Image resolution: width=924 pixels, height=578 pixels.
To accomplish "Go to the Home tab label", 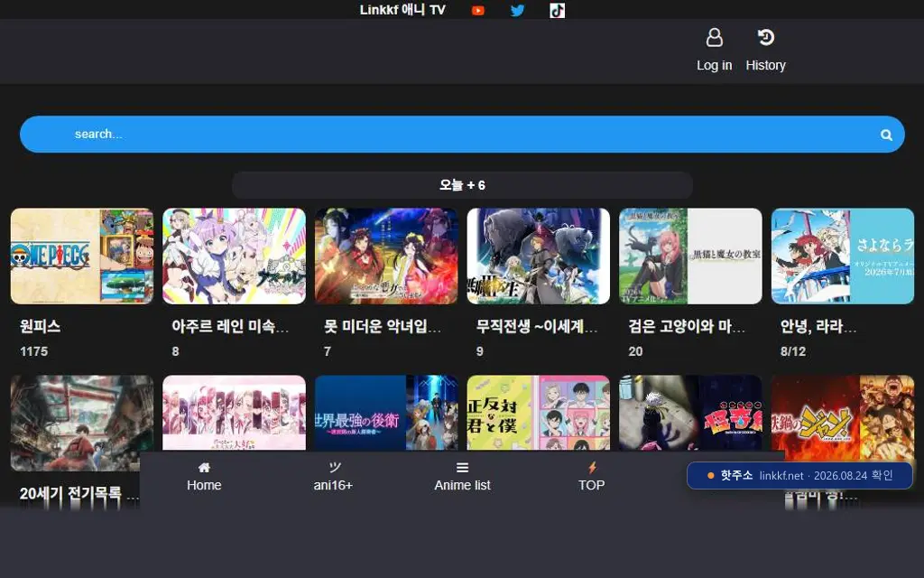I will (204, 485).
